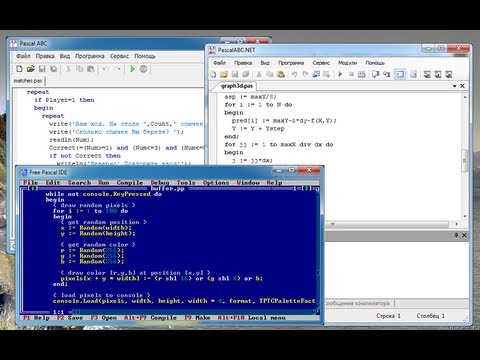The height and width of the screenshot is (360, 480).
Task: Click Alt+F9 Compile in Free Pascal status bar
Action: click(x=150, y=318)
